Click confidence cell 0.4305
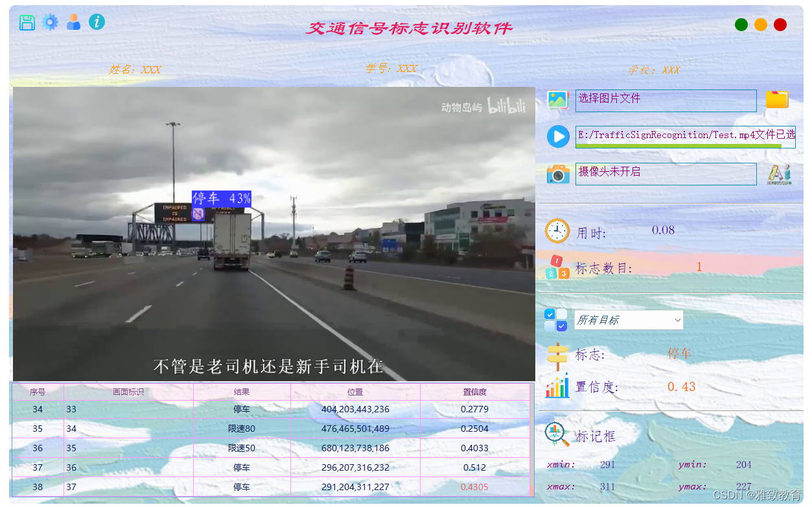Screen dimensions: 812x507 pyautogui.click(x=475, y=487)
